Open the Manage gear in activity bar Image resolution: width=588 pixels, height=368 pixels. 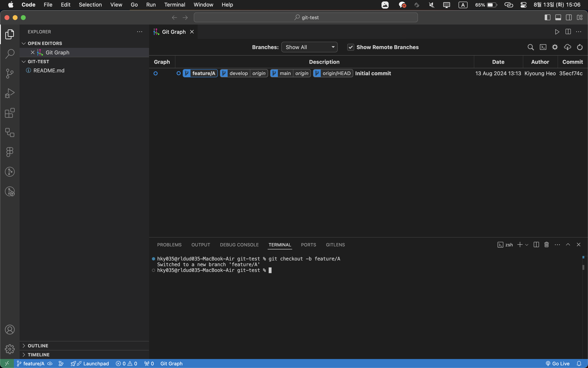pyautogui.click(x=10, y=349)
